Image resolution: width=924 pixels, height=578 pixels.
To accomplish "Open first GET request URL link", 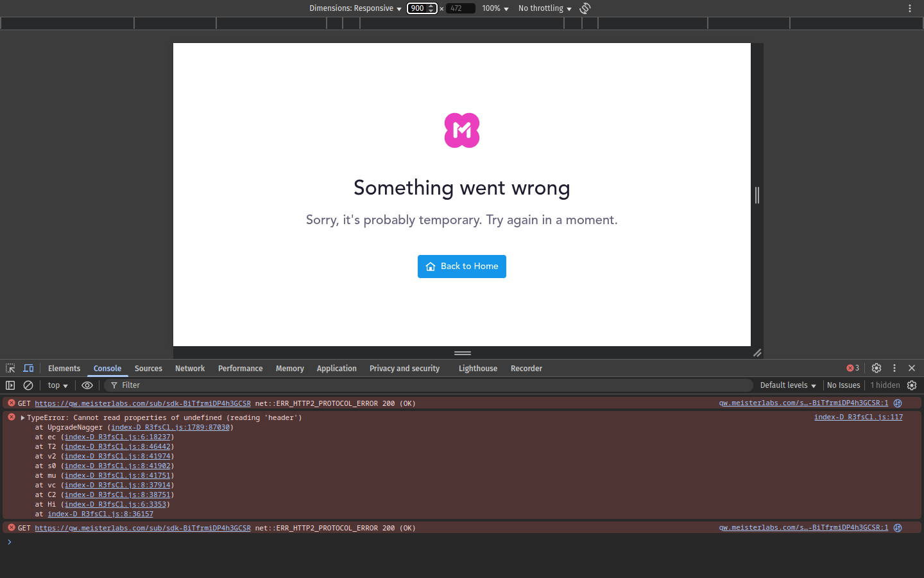I will [142, 403].
